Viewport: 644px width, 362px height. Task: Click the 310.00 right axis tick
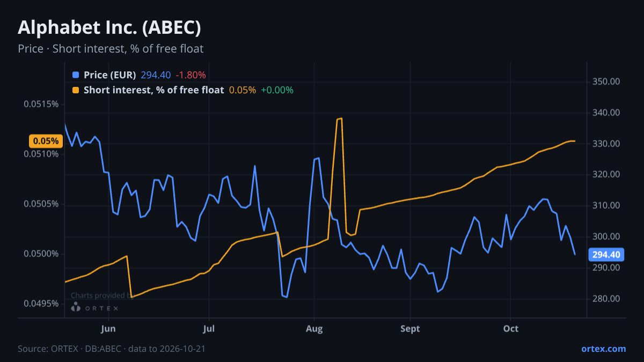click(x=606, y=205)
